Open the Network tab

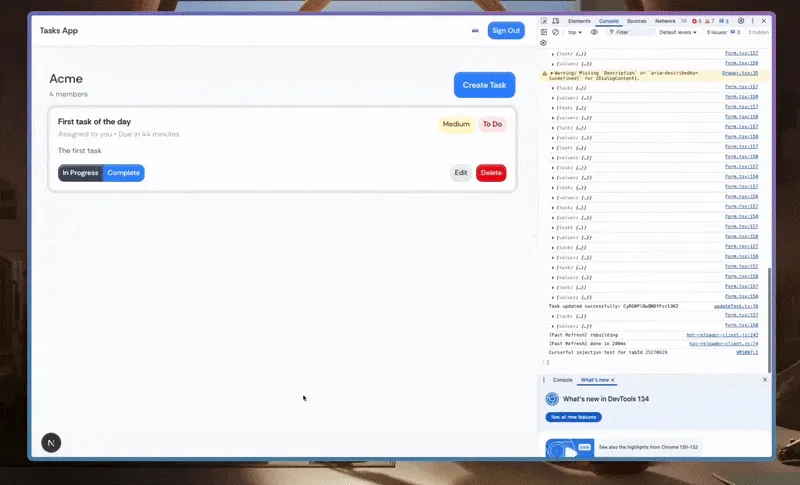pos(665,20)
